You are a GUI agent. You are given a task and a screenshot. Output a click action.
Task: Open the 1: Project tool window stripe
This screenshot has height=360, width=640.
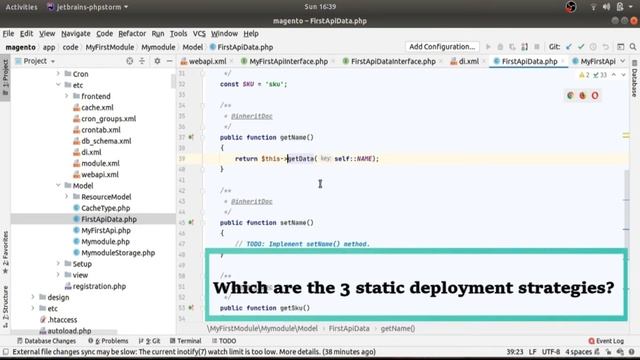coord(5,78)
